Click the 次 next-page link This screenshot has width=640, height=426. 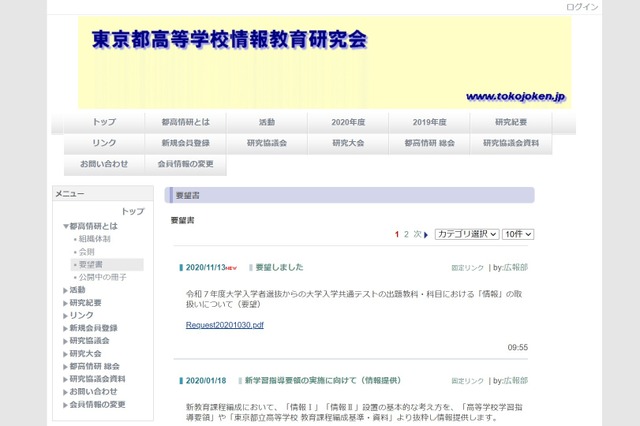(417, 234)
